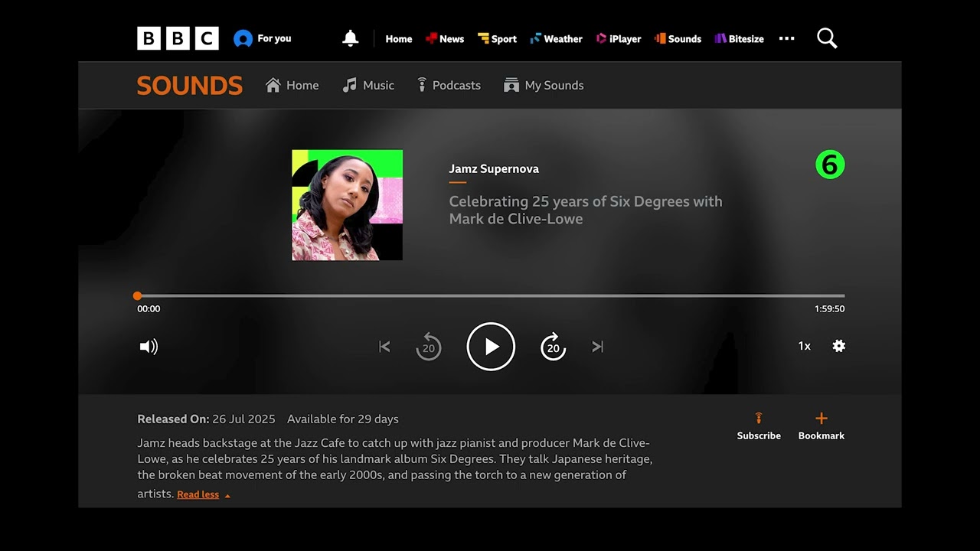Open player settings gear
980x551 pixels.
tap(839, 346)
